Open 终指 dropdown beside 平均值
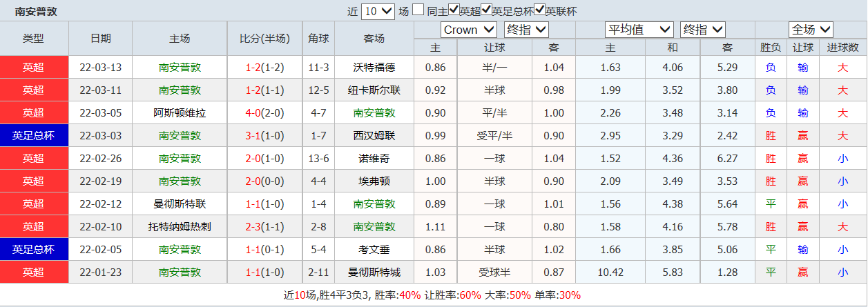The width and height of the screenshot is (868, 307). 702,30
